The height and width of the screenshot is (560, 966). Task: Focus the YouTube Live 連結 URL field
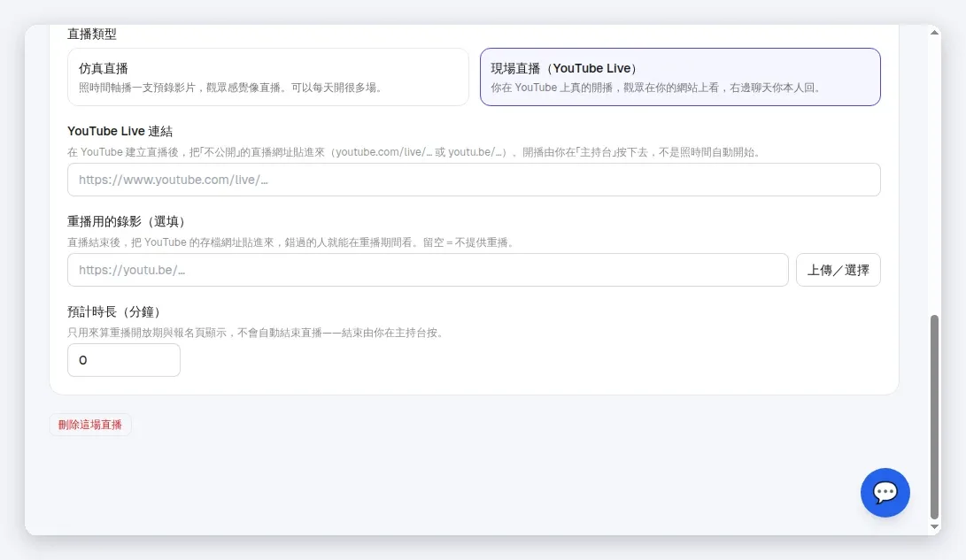[x=474, y=180]
